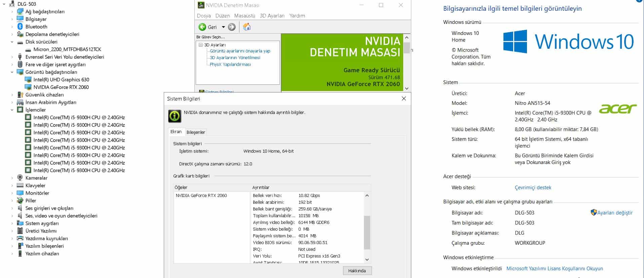
Task: Collapse the Disk sürücüleri node
Action: click(12, 42)
